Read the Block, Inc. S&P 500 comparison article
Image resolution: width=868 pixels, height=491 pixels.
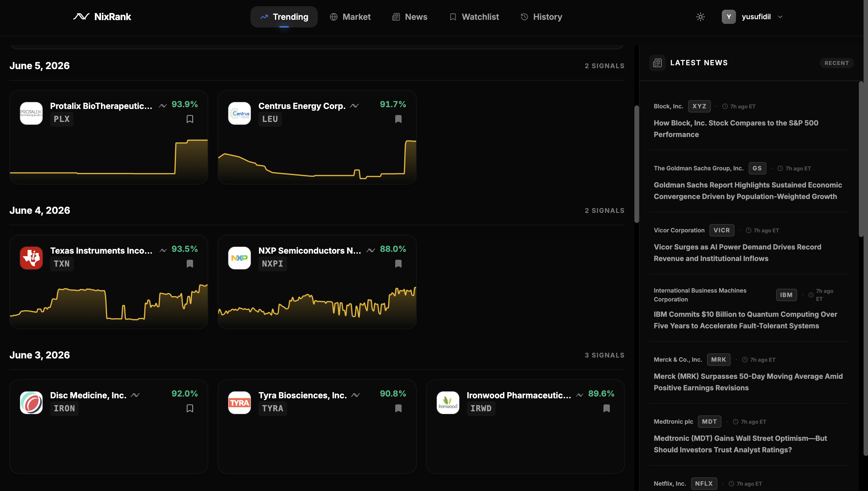[736, 129]
